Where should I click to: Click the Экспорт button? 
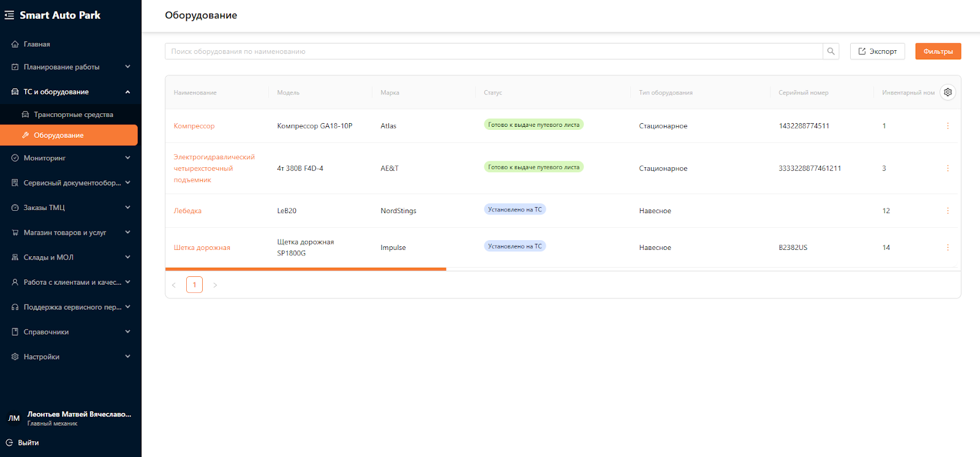tap(877, 51)
